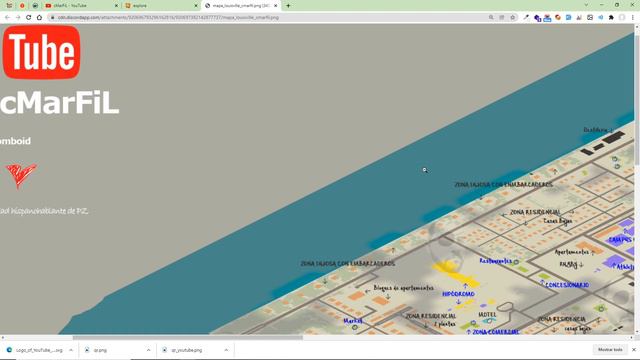Image resolution: width=640 pixels, height=360 pixels.
Task: Click the first pinned tab
Action: (9, 6)
